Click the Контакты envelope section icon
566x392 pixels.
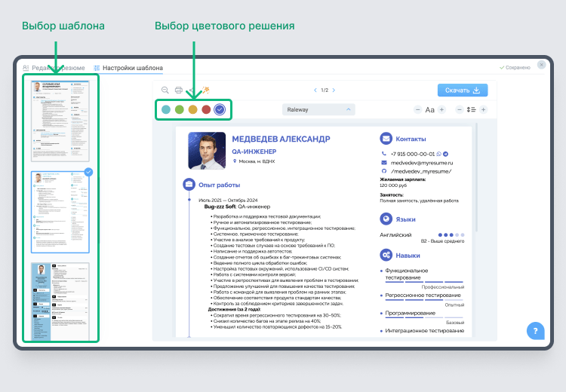pyautogui.click(x=386, y=139)
